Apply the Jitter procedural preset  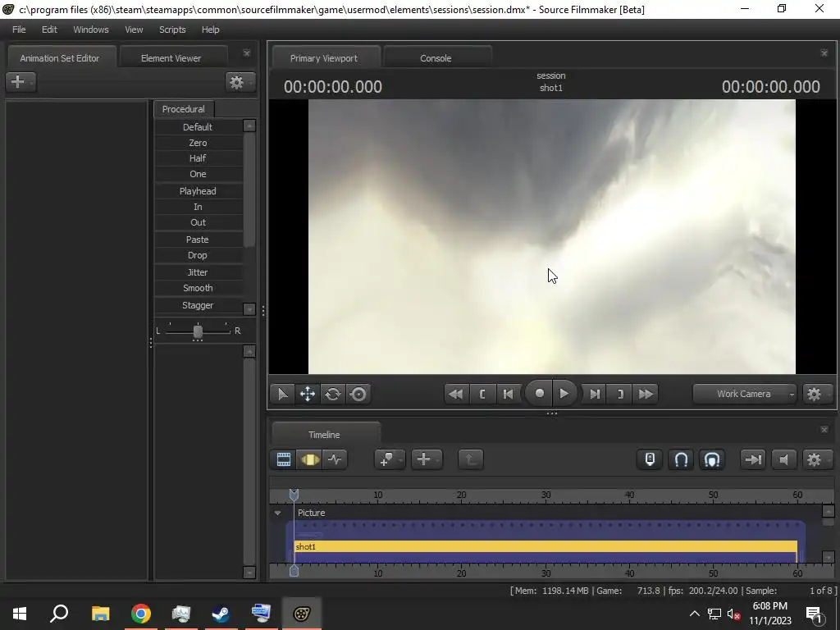point(199,272)
